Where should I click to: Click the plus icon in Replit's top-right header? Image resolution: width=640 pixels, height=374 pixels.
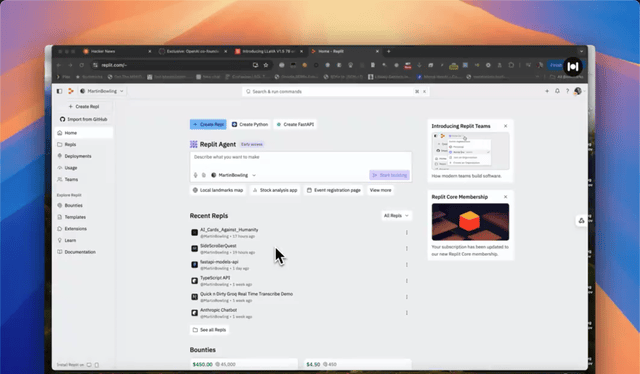547,91
